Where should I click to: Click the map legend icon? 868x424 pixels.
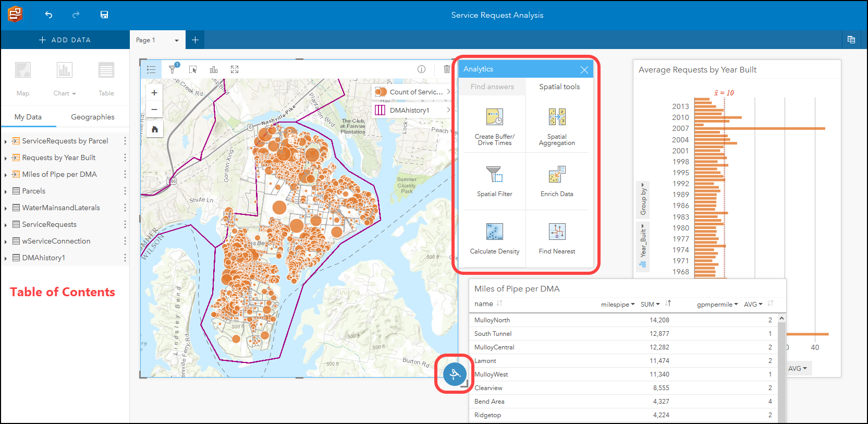[151, 69]
